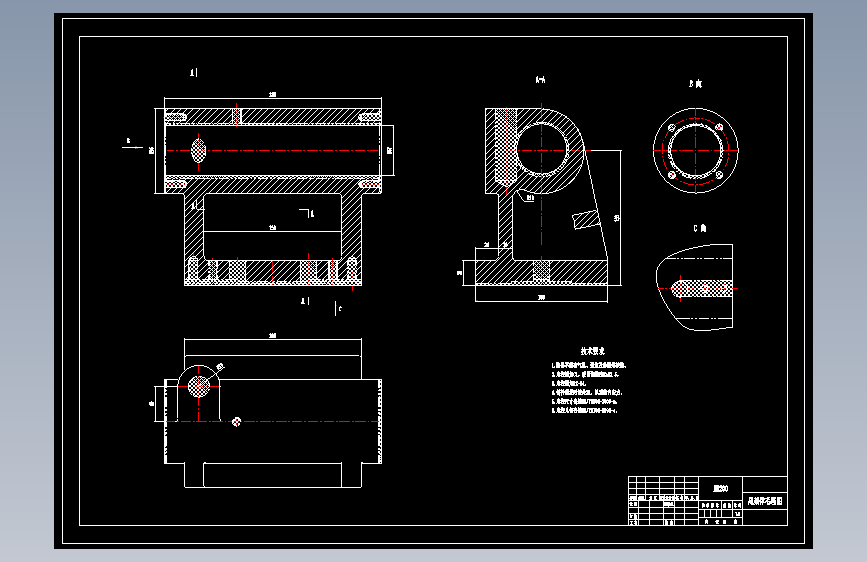The width and height of the screenshot is (867, 562).
Task: Click the C向 view label
Action: click(x=700, y=228)
